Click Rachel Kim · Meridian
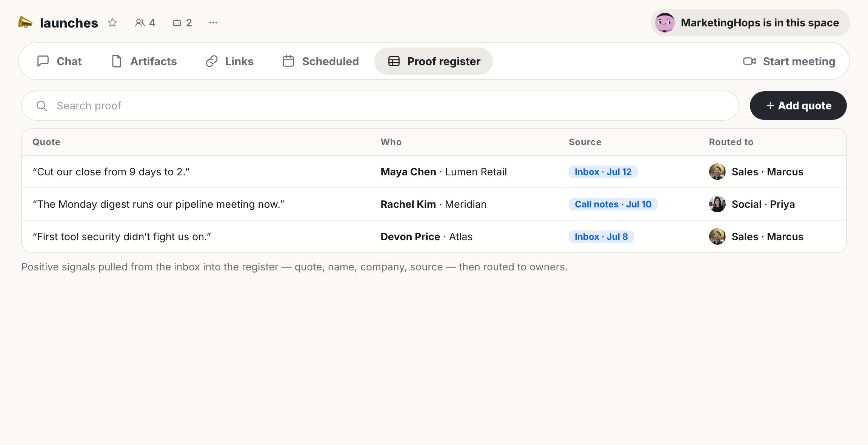868x445 pixels. 433,204
